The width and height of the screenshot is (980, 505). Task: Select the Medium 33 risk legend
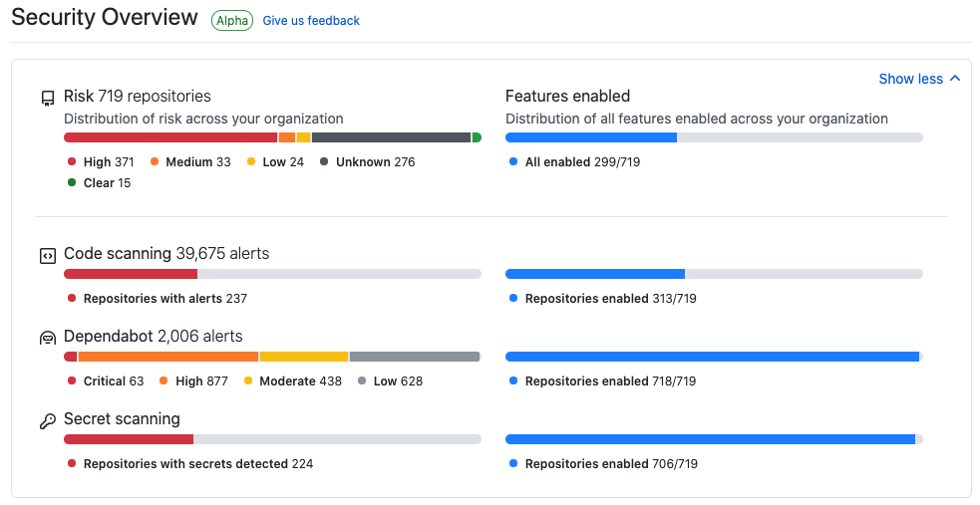(x=197, y=162)
